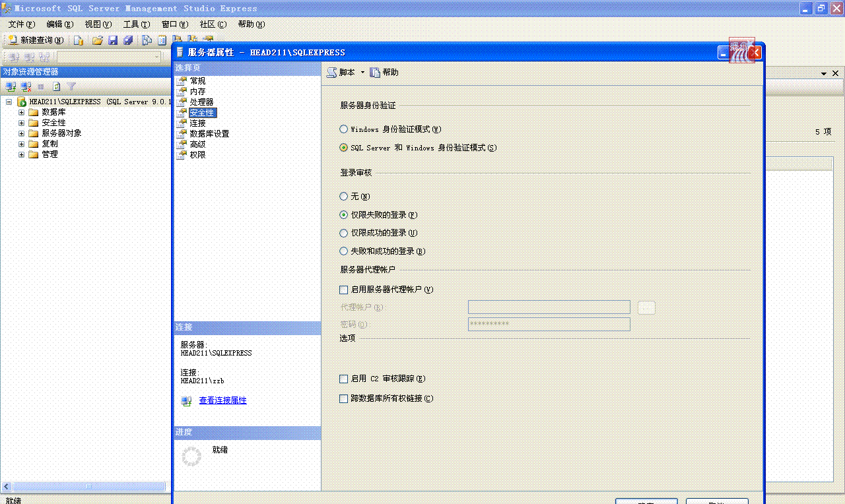Tick the 跨数据库所有权链接 checkbox
The height and width of the screenshot is (504, 845).
(343, 399)
